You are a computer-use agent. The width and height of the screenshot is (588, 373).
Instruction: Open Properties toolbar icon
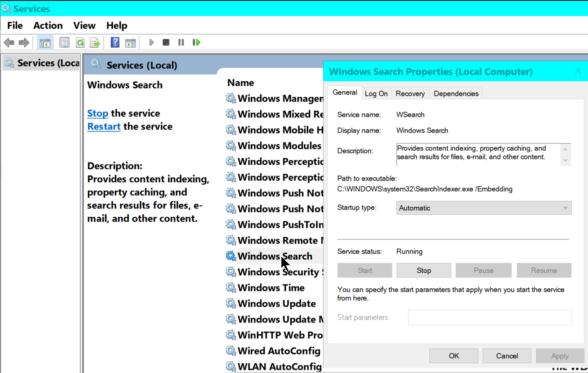pos(64,43)
